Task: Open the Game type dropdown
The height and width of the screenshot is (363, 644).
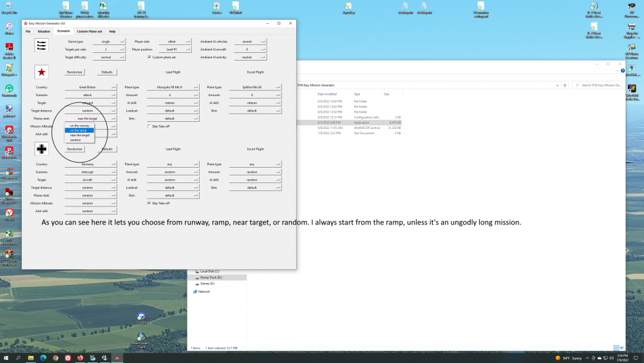Action: [104, 41]
